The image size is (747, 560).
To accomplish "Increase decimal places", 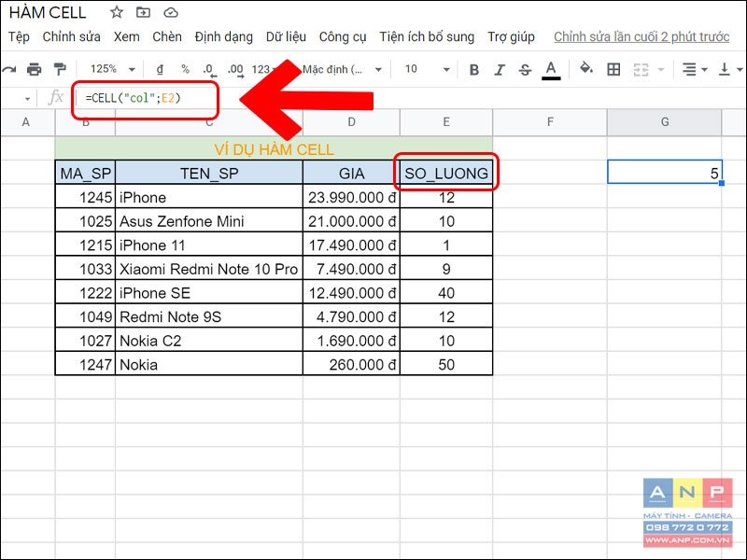I will 235,70.
